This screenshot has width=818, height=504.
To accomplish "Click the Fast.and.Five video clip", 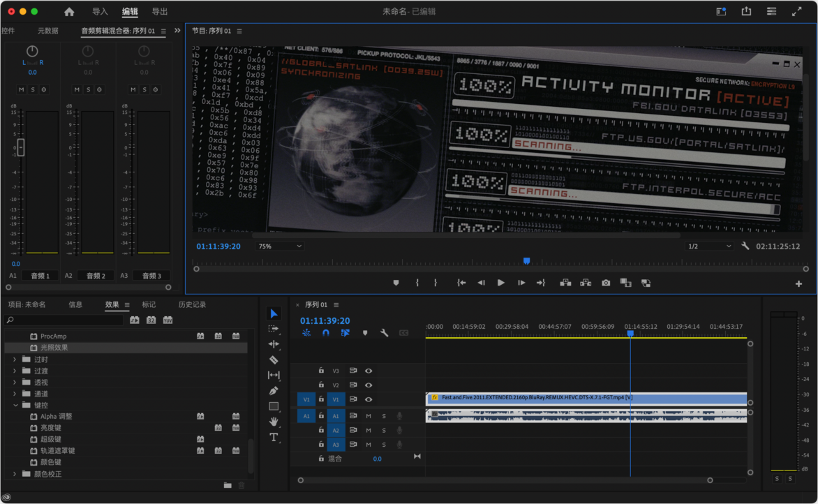I will point(586,399).
